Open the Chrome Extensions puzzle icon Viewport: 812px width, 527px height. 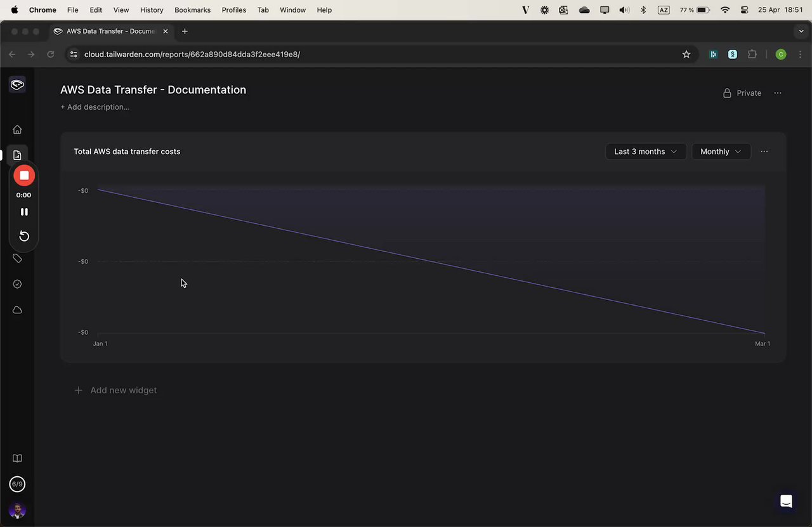pos(752,55)
